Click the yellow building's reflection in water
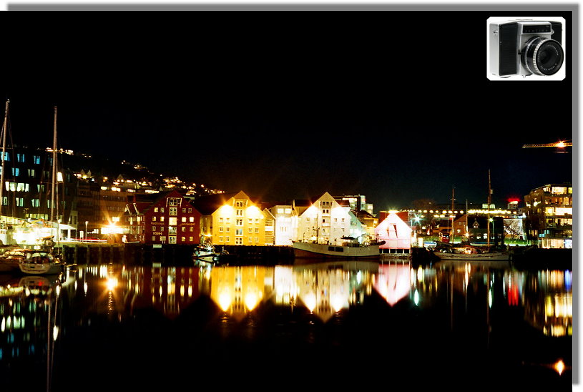 coord(238,290)
